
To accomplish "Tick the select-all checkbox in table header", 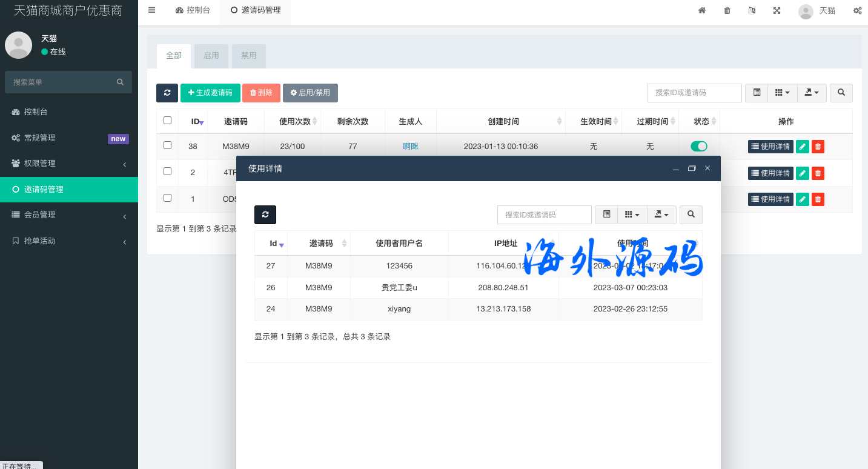I will 168,121.
